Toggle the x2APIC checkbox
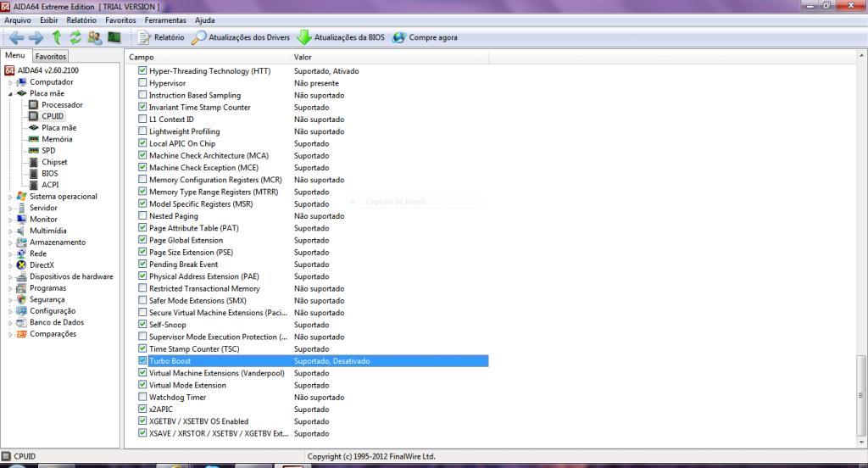This screenshot has width=868, height=468. pos(142,409)
